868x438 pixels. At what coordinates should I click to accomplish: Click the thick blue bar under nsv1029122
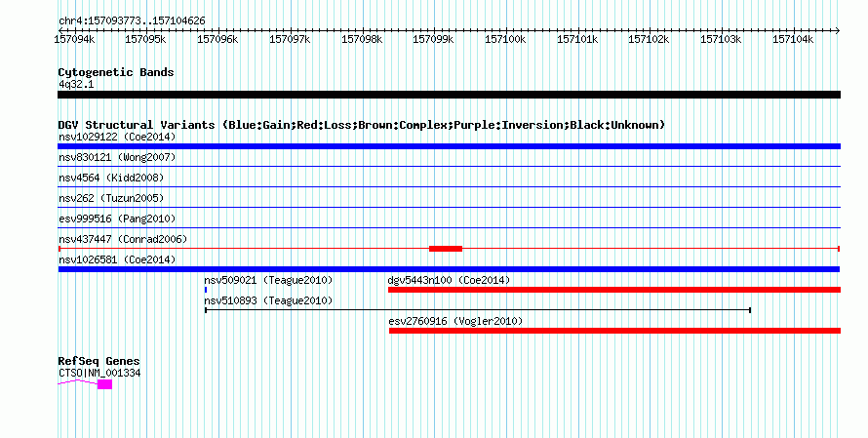[x=449, y=146]
